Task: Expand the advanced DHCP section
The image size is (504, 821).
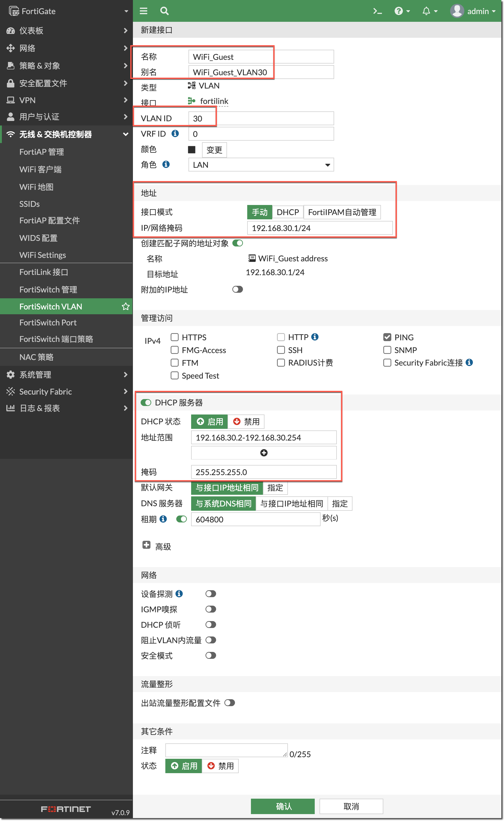Action: pos(146,545)
